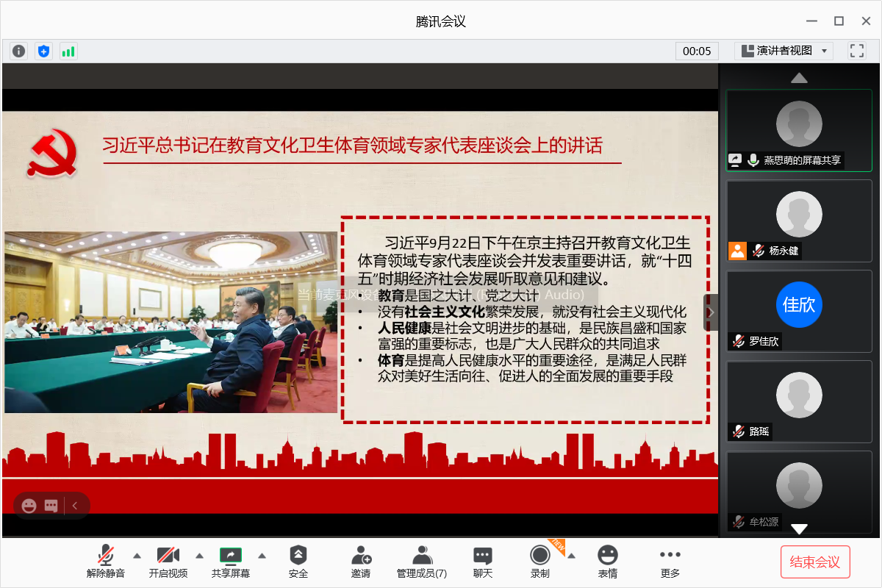882x588 pixels.
Task: Collapse the participant video sidebar
Action: [711, 312]
